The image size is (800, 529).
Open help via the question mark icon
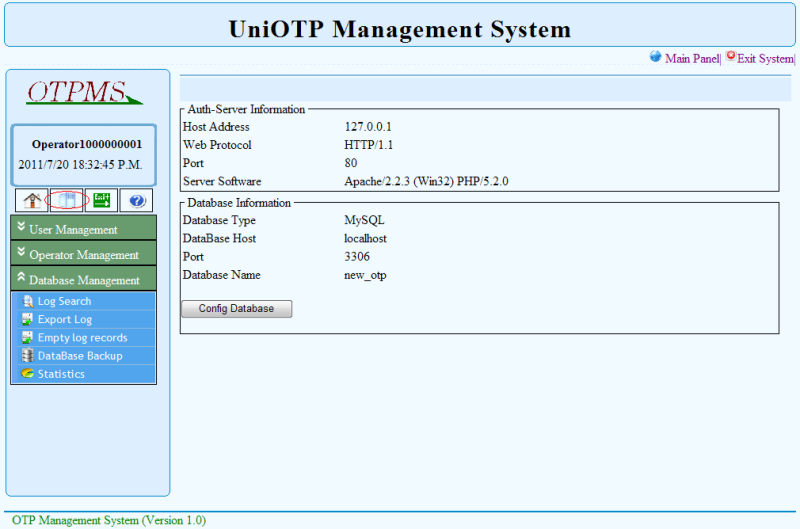point(136,200)
